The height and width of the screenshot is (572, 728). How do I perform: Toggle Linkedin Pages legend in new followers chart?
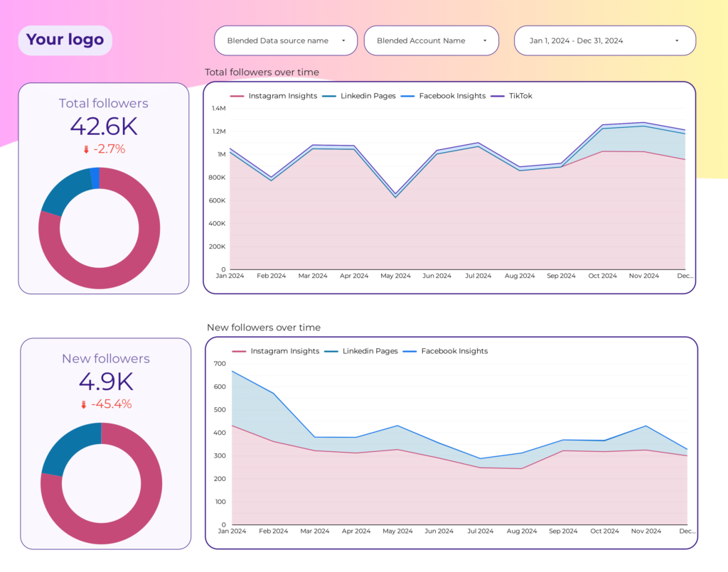click(361, 351)
